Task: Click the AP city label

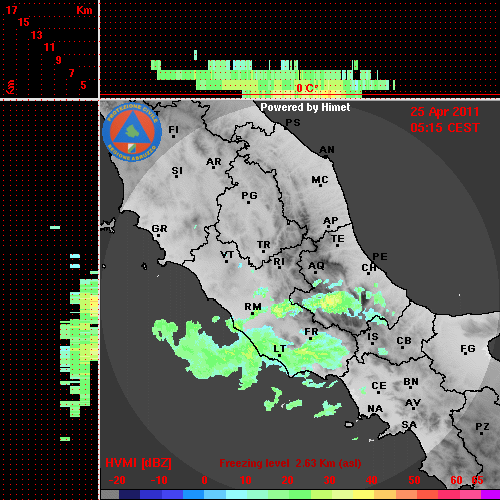Action: coord(330,221)
